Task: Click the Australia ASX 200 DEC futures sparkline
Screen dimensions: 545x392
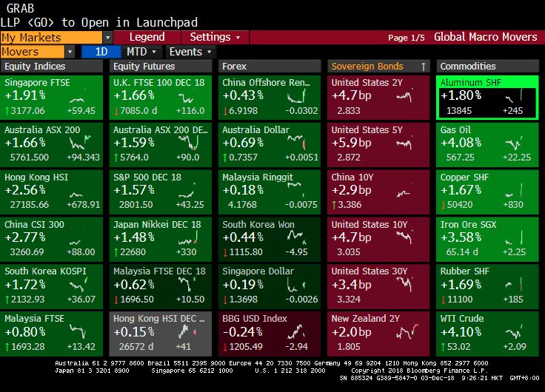Action: pyautogui.click(x=189, y=142)
